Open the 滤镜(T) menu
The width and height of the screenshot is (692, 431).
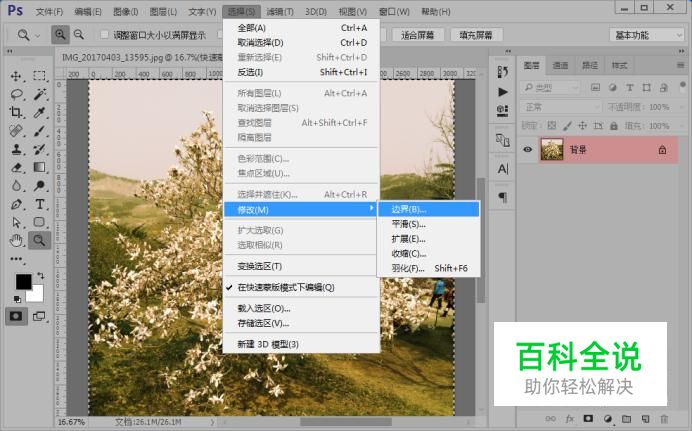click(x=280, y=11)
